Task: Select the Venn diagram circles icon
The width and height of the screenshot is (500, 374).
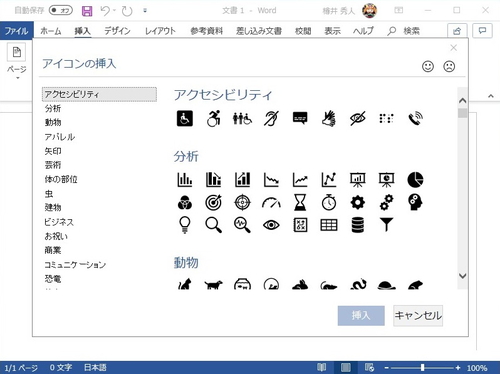Action: (185, 202)
